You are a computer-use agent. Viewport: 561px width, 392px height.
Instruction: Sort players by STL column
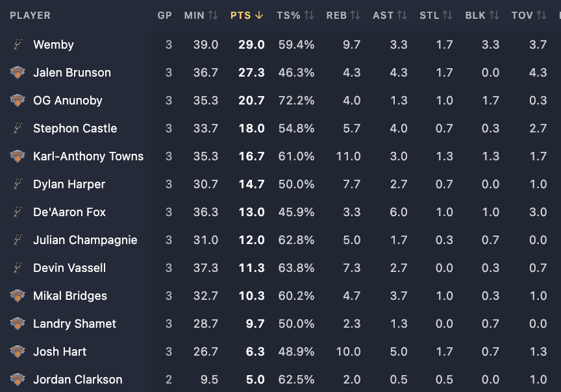[x=436, y=16]
